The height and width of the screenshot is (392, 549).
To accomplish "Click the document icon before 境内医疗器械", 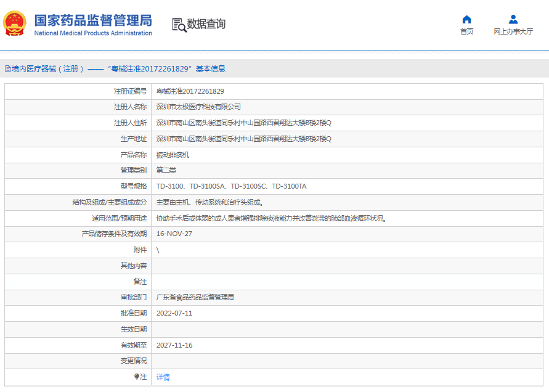I will click(x=8, y=69).
